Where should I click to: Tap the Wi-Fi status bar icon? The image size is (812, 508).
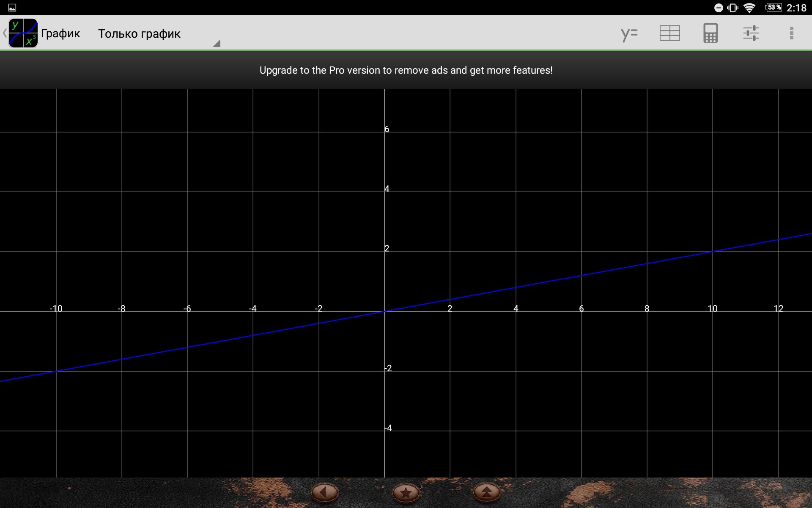pyautogui.click(x=749, y=8)
